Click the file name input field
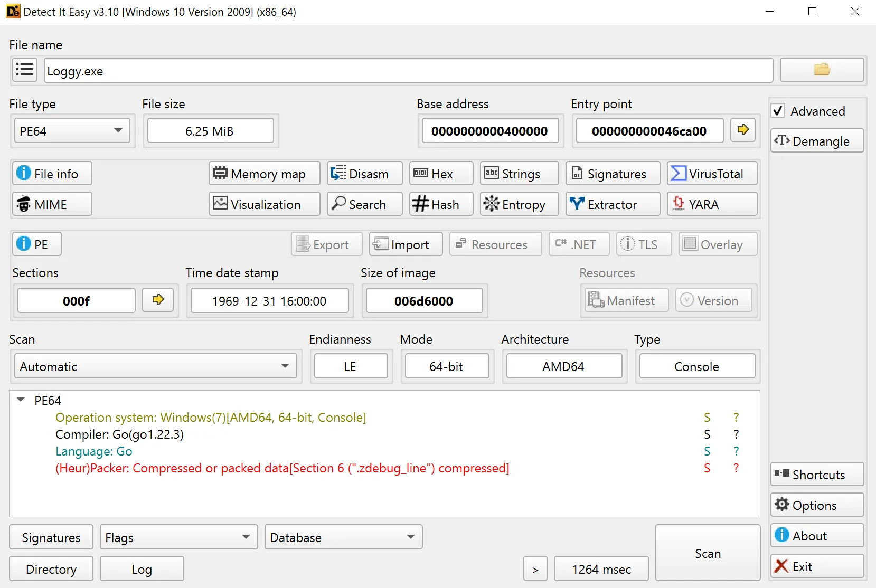Image resolution: width=876 pixels, height=588 pixels. 408,71
